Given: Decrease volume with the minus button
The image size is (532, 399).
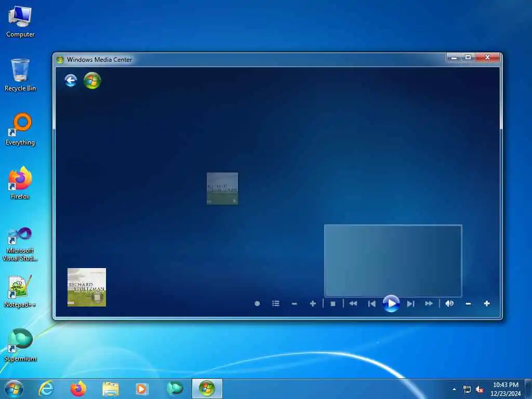Looking at the screenshot, I should coord(468,303).
